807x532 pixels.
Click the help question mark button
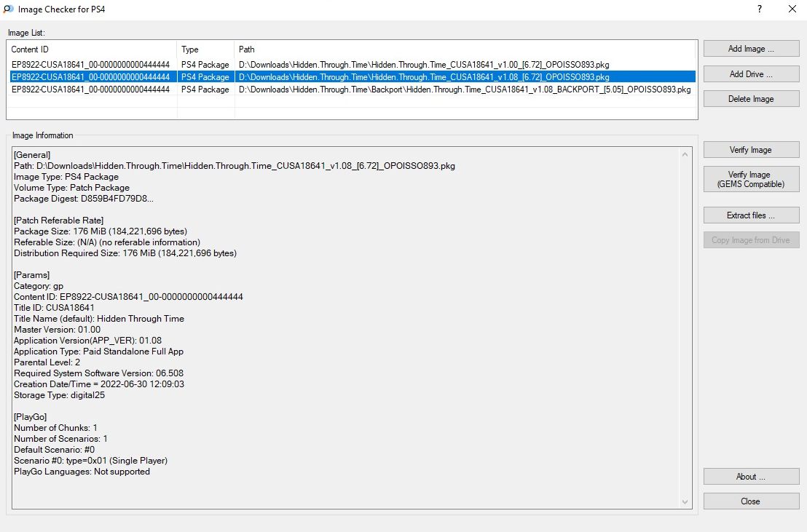click(x=760, y=9)
